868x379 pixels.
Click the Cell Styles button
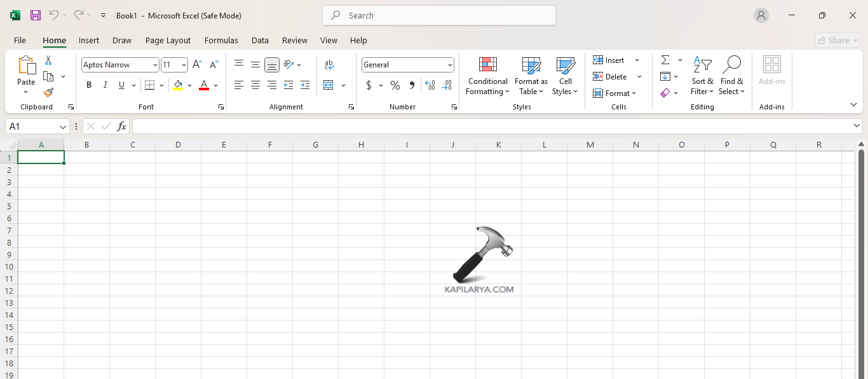(565, 76)
